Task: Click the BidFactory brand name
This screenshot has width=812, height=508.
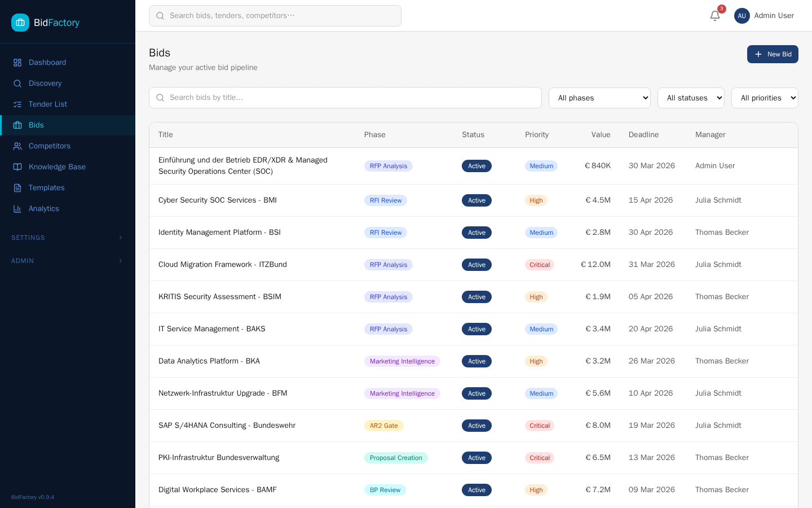Action: click(56, 23)
